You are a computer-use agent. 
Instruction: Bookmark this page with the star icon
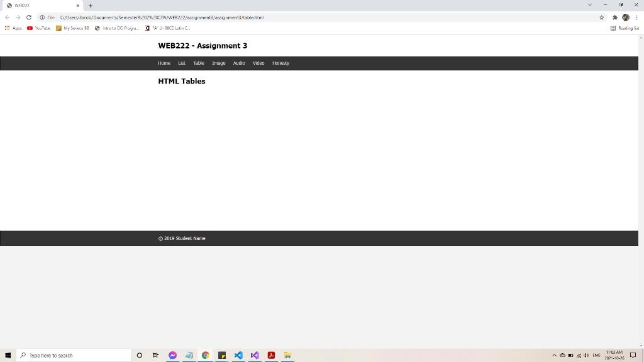601,18
